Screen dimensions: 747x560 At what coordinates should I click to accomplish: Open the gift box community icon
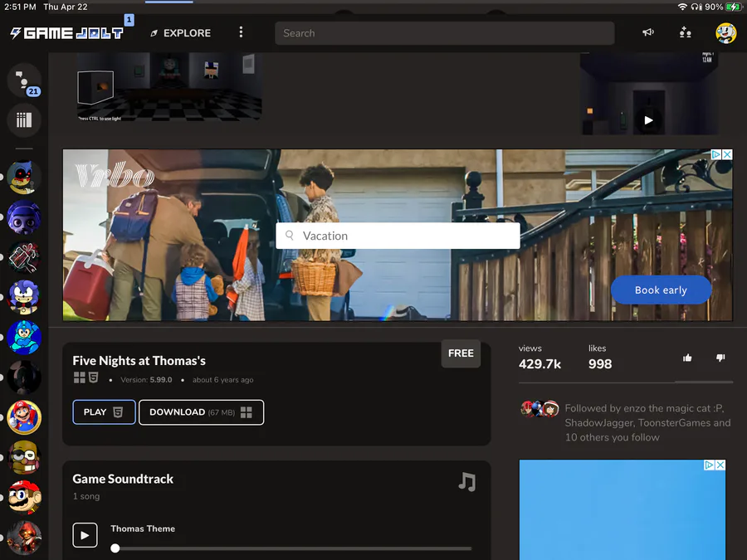click(x=24, y=257)
